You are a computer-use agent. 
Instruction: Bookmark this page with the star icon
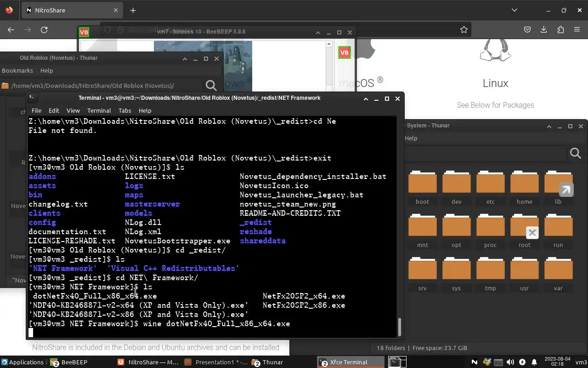pos(464,30)
